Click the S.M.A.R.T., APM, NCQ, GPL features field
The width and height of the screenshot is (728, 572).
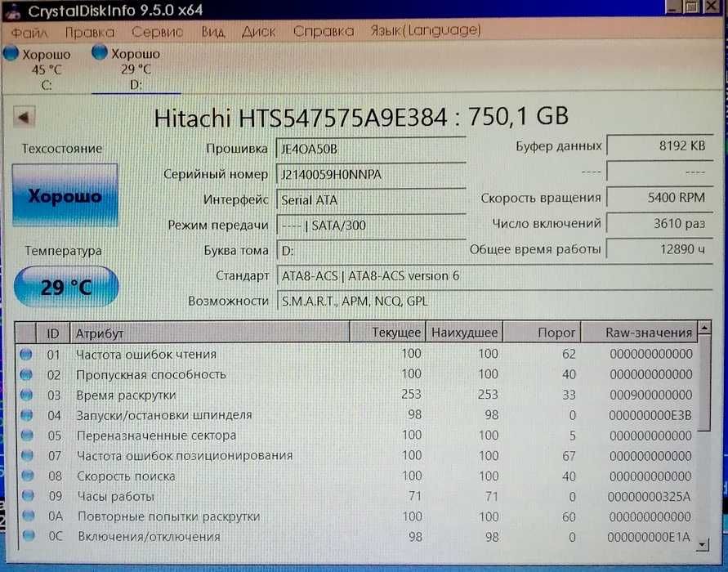[494, 302]
